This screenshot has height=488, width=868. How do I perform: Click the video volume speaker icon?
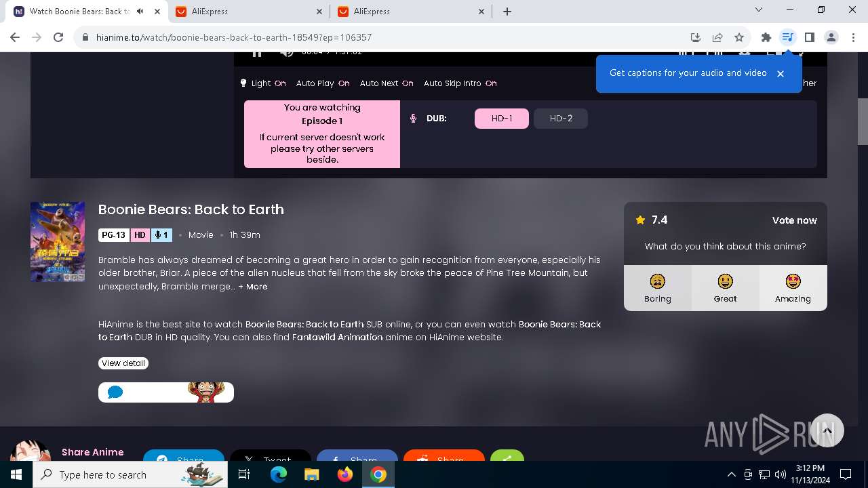tap(287, 54)
